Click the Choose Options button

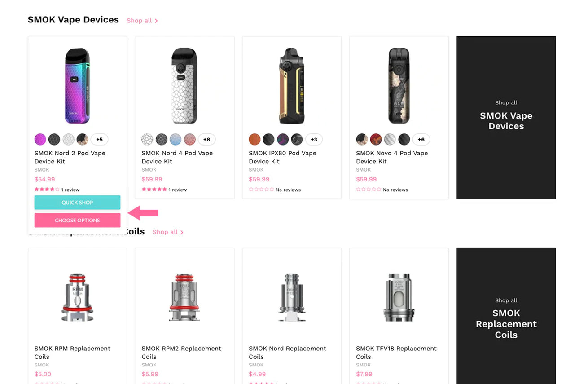tap(77, 221)
